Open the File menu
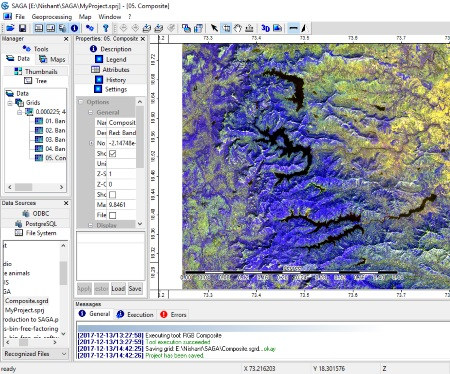This screenshot has height=374, width=450. coord(20,17)
